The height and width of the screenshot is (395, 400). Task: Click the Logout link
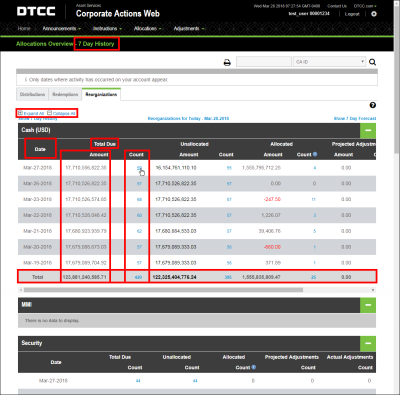(x=352, y=14)
